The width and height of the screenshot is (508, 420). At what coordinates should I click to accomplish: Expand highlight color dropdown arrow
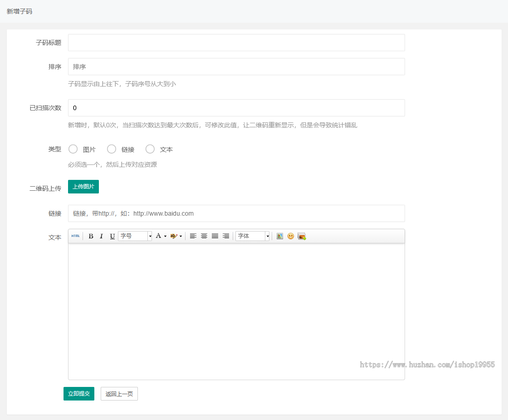tap(181, 236)
